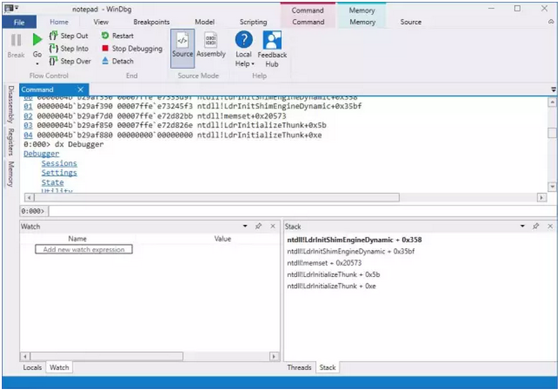Click the Watch Value column header
This screenshot has width=559, height=392.
click(x=223, y=239)
